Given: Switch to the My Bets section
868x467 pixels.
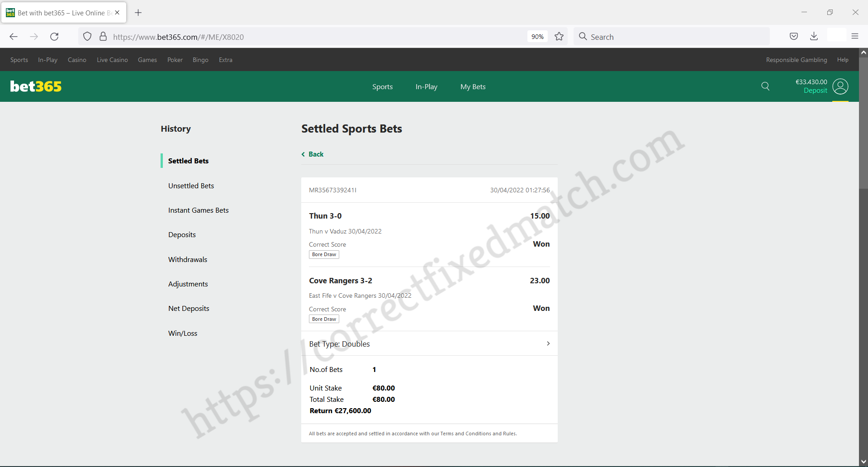Looking at the screenshot, I should [473, 86].
